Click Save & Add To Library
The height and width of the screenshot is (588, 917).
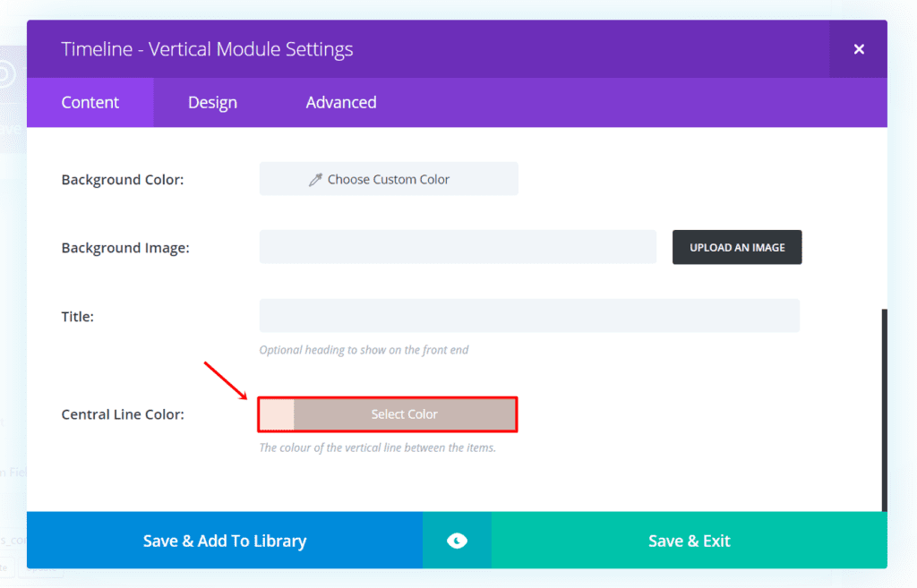pyautogui.click(x=225, y=541)
